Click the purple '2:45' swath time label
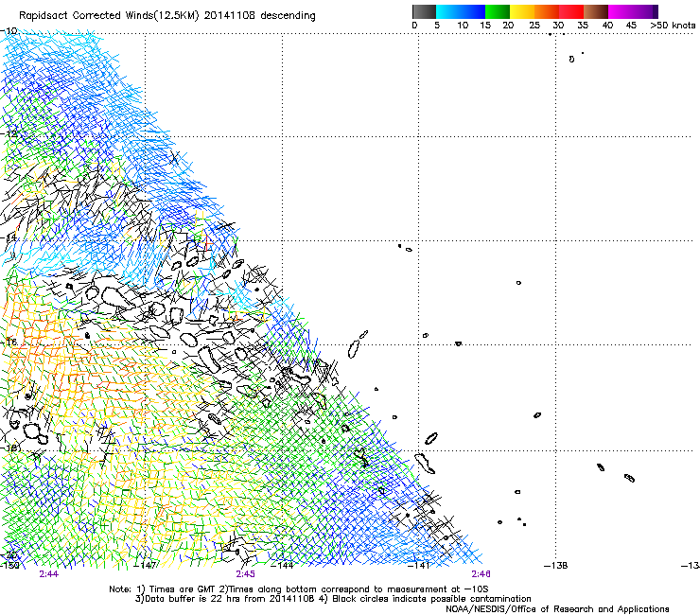The width and height of the screenshot is (700, 615). 246,574
